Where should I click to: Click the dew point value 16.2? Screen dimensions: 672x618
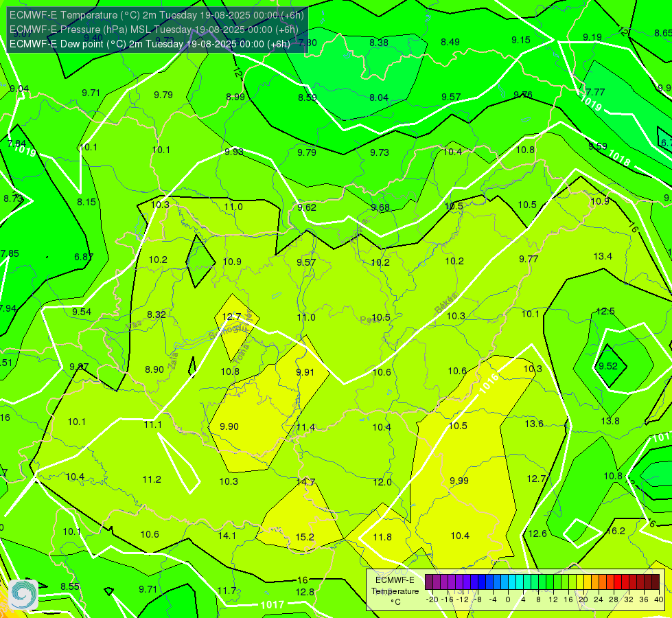(x=616, y=531)
